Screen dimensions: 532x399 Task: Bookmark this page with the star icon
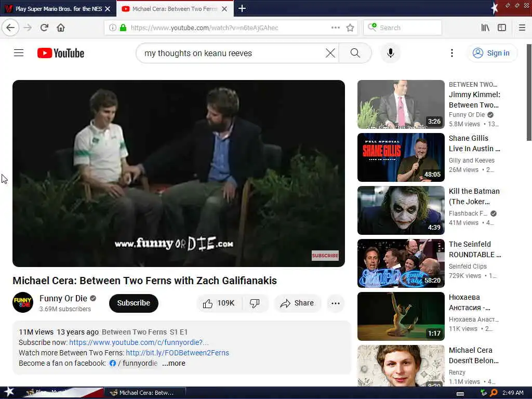click(350, 28)
